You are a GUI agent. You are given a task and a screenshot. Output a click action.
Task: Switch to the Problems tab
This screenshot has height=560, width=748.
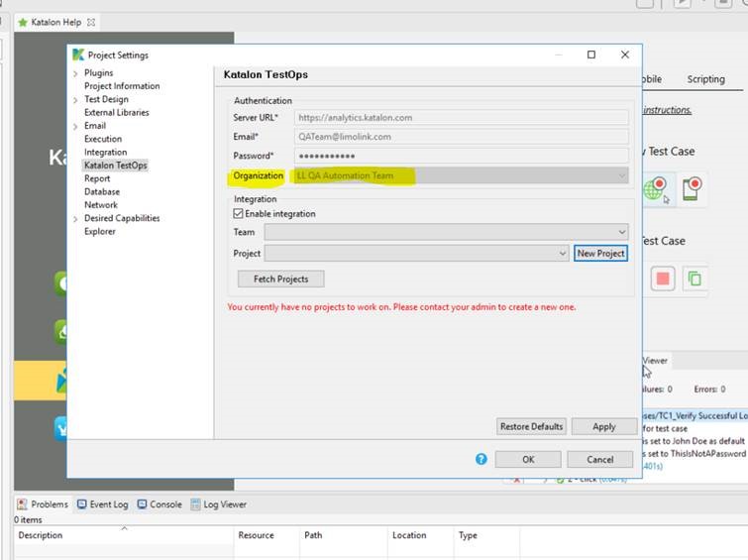43,504
